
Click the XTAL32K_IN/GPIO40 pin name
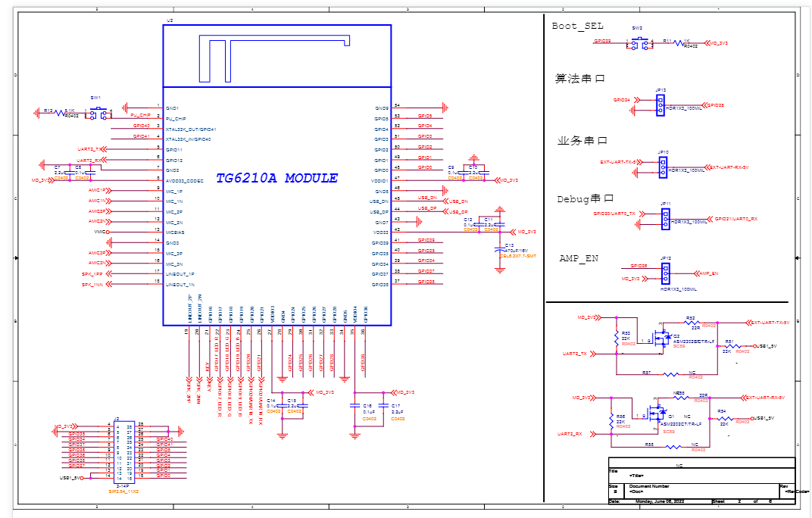pos(188,140)
